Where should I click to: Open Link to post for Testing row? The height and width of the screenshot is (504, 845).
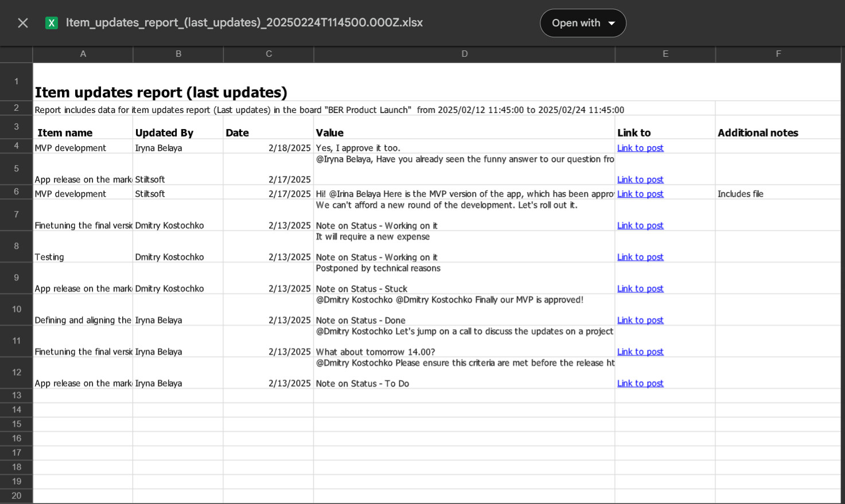point(640,257)
